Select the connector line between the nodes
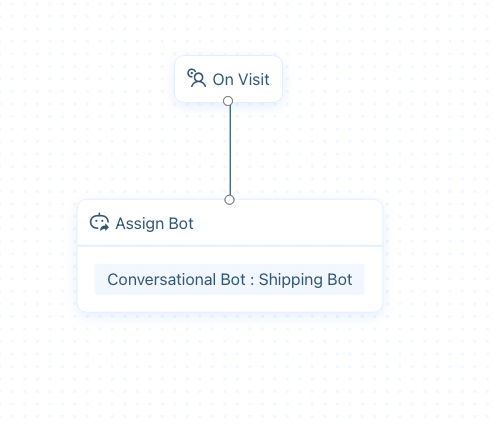Screen dimensions: 496x427 (x=230, y=151)
